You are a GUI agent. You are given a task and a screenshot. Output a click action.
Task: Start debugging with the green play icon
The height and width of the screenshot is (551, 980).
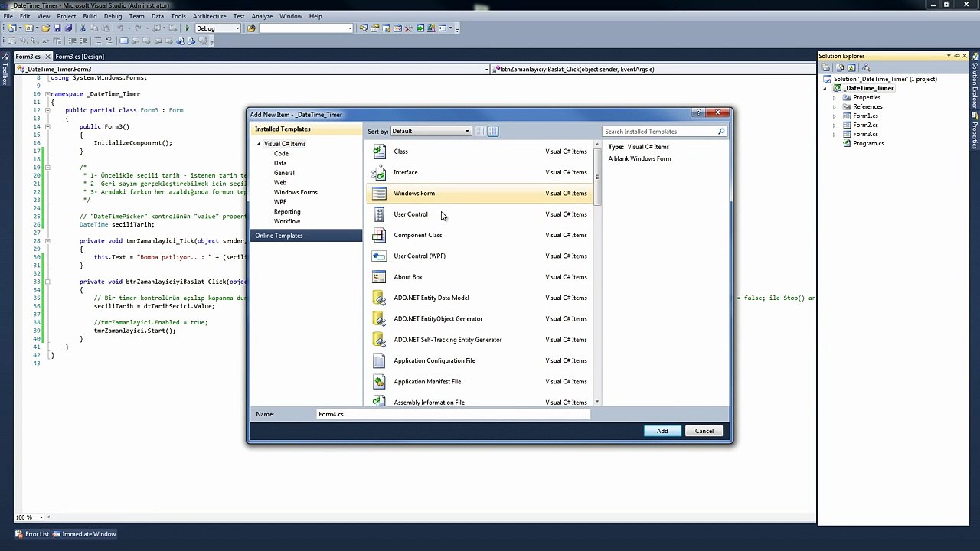(x=188, y=28)
